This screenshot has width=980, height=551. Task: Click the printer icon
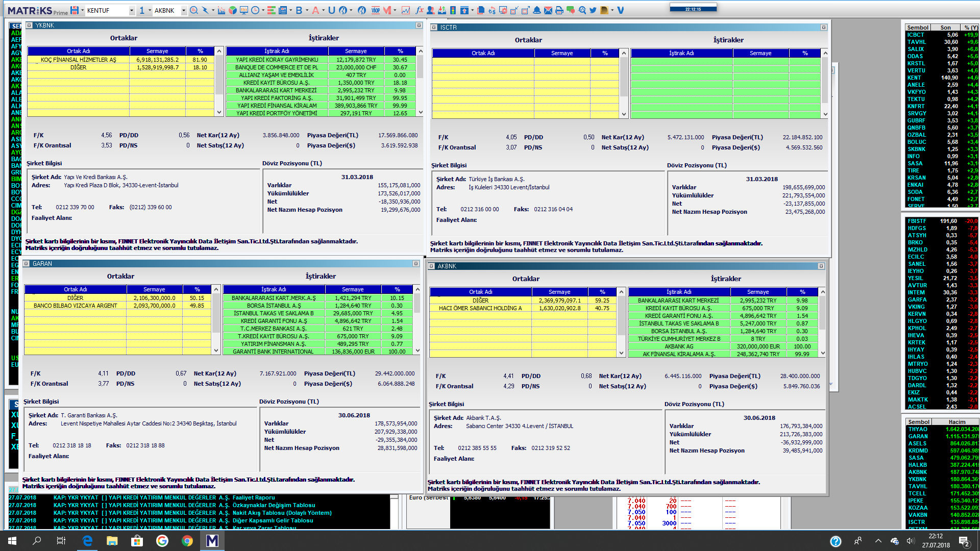559,10
